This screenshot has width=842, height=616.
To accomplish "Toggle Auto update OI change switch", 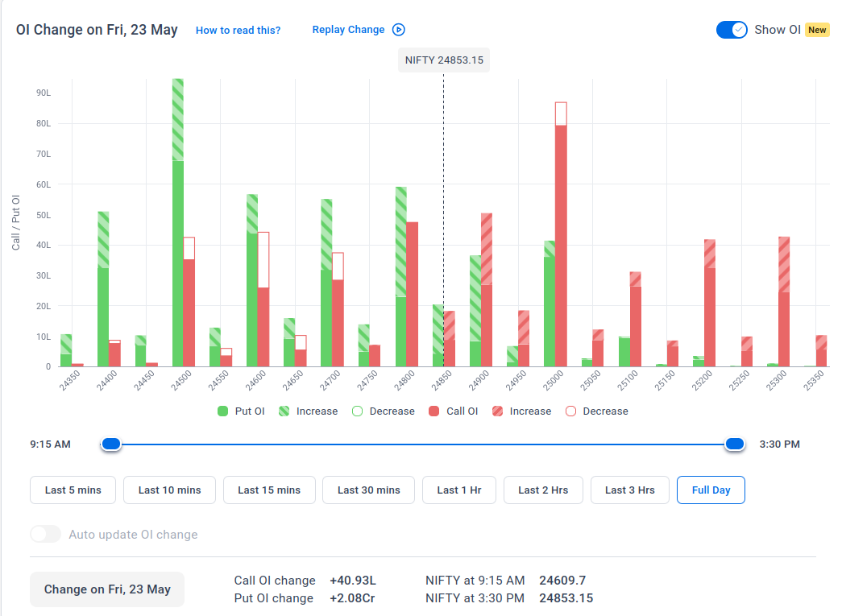I will click(46, 534).
